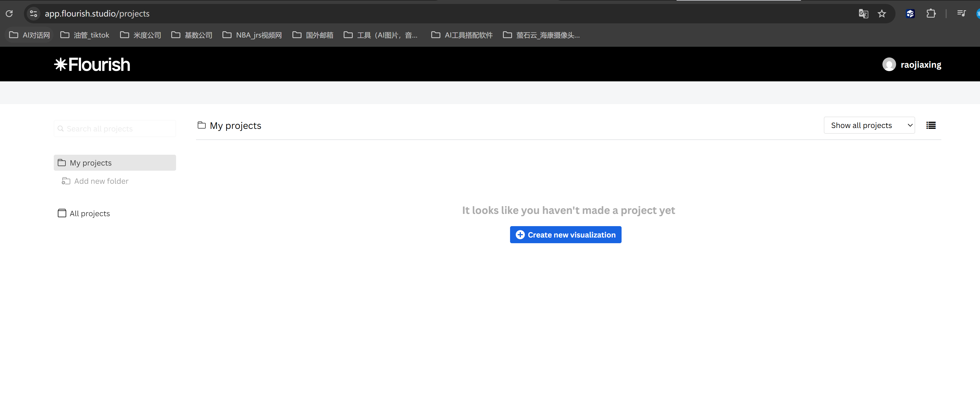Image resolution: width=980 pixels, height=415 pixels.
Task: Click Create new visualization button
Action: [x=565, y=235]
